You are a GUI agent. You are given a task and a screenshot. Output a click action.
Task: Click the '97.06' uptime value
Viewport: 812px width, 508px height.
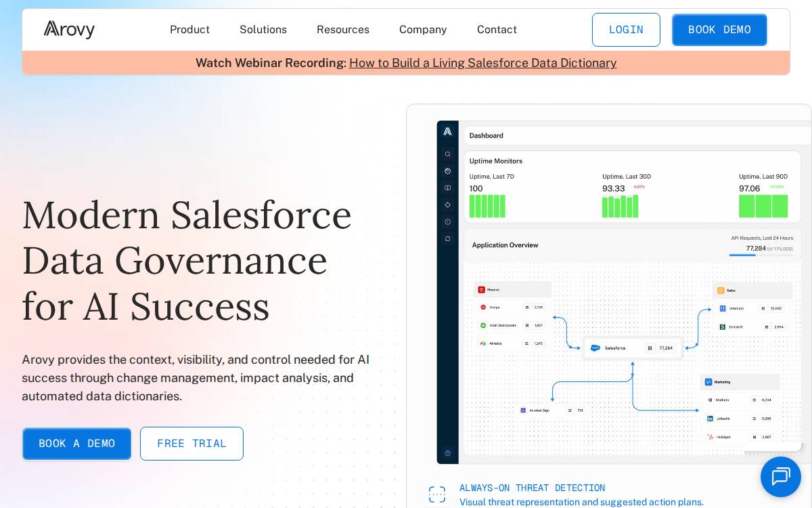pyautogui.click(x=750, y=188)
